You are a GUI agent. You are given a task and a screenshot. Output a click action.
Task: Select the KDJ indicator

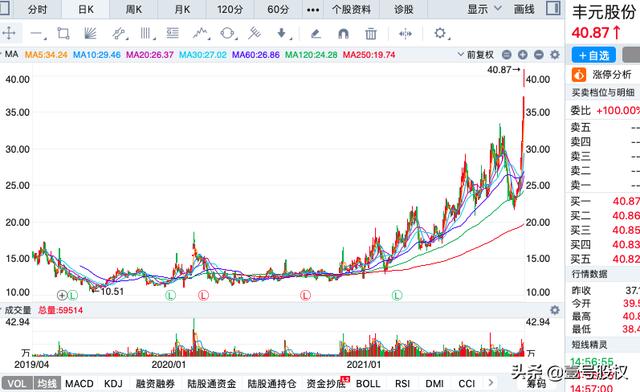pyautogui.click(x=113, y=383)
